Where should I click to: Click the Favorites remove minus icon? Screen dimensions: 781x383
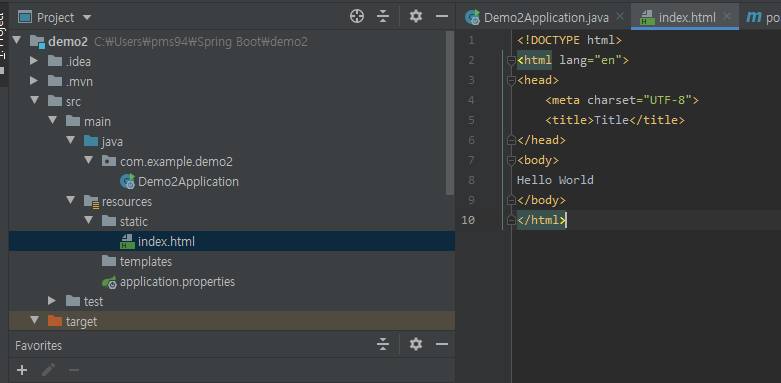tap(74, 370)
